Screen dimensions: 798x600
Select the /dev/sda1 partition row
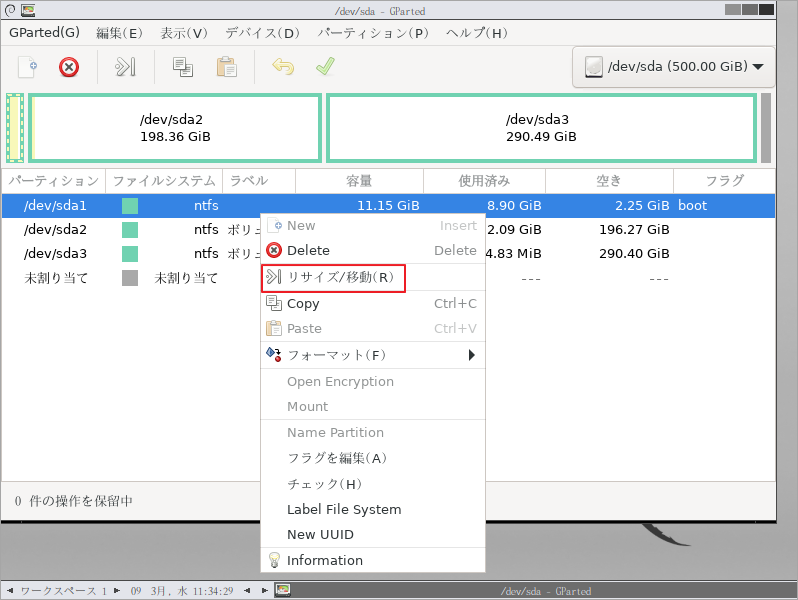tap(388, 206)
